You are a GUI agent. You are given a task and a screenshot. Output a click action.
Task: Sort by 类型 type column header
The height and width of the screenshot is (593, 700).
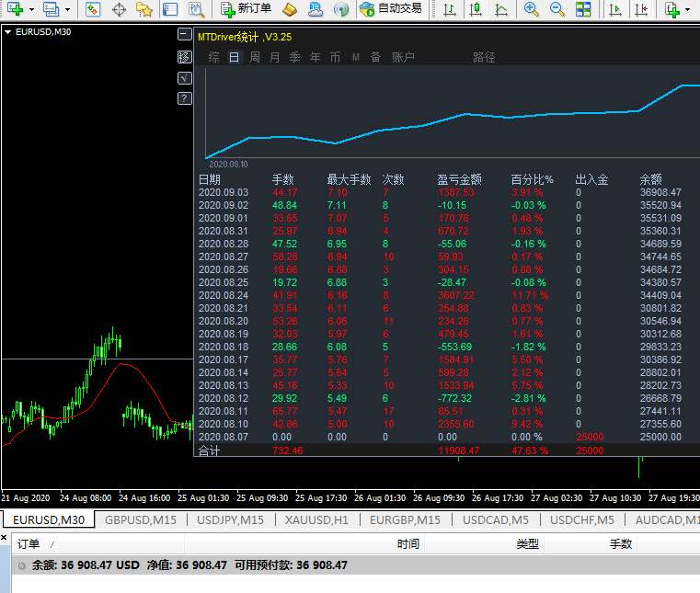[x=527, y=544]
